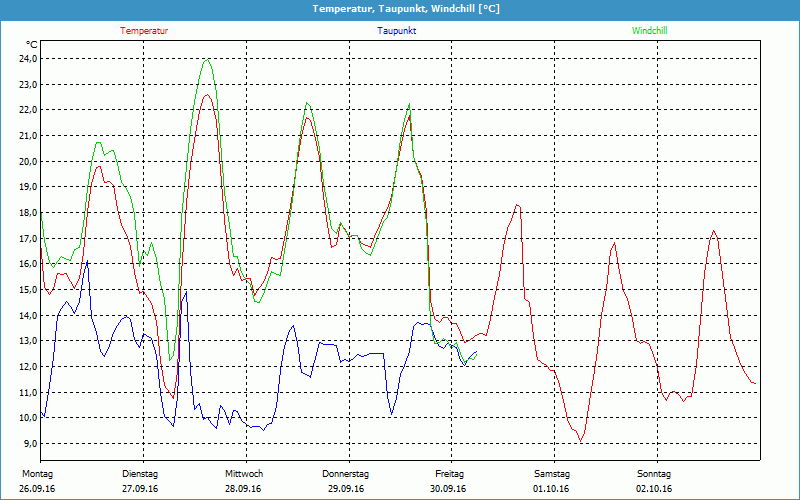Click the 21,0 y-axis value
Viewport: 800px width, 500px height.
[29, 136]
